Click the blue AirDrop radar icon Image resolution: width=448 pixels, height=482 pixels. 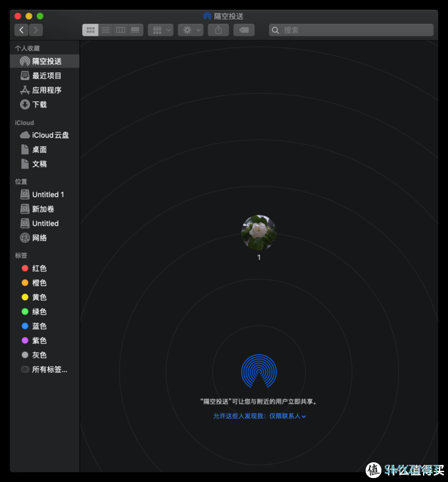tap(259, 371)
